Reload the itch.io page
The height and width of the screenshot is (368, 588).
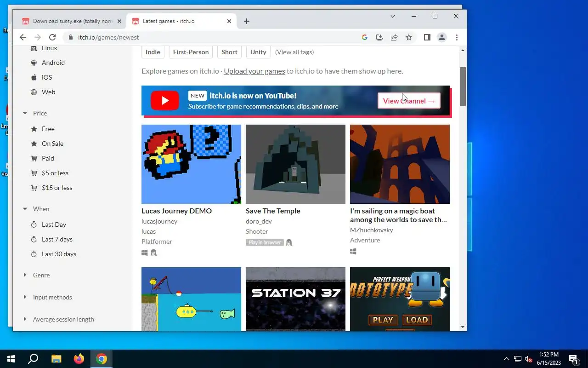click(x=52, y=37)
